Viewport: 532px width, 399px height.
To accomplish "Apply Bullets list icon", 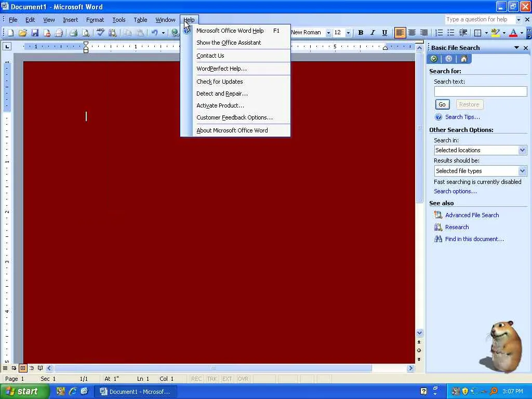I will pos(450,33).
